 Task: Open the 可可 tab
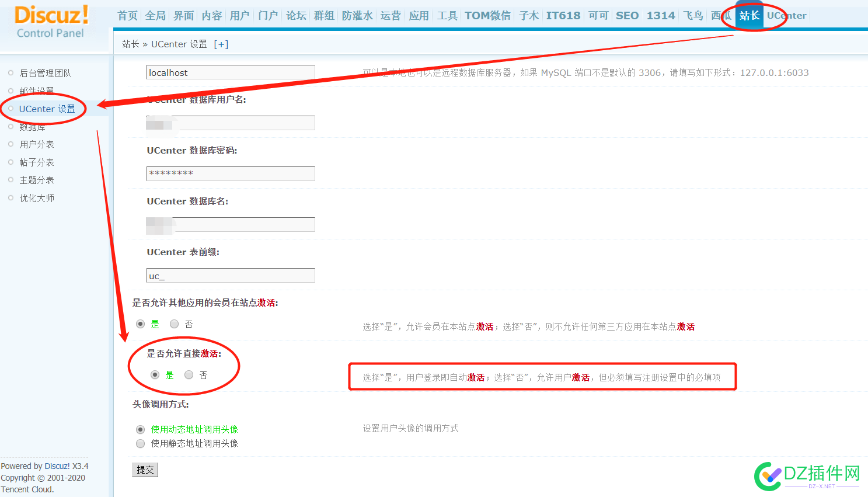click(598, 16)
